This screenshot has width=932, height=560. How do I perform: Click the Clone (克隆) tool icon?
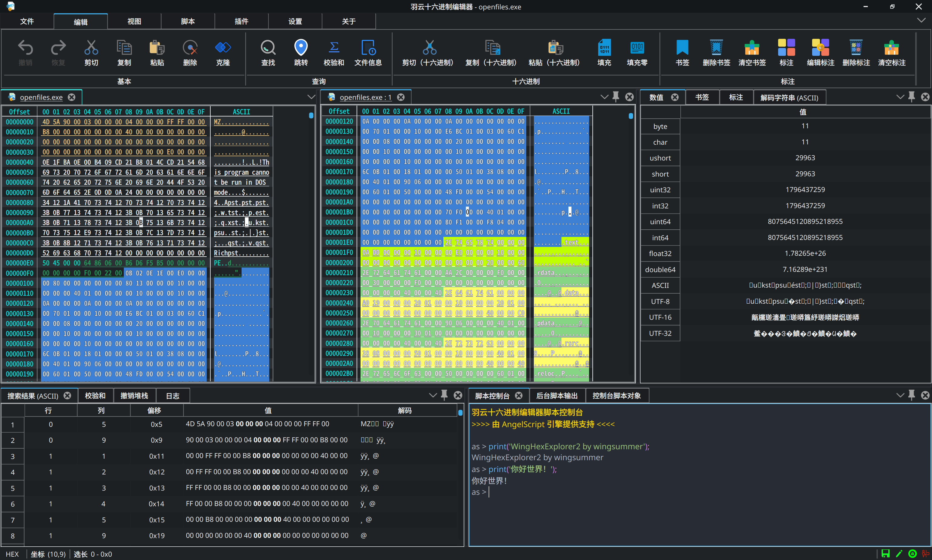[223, 48]
